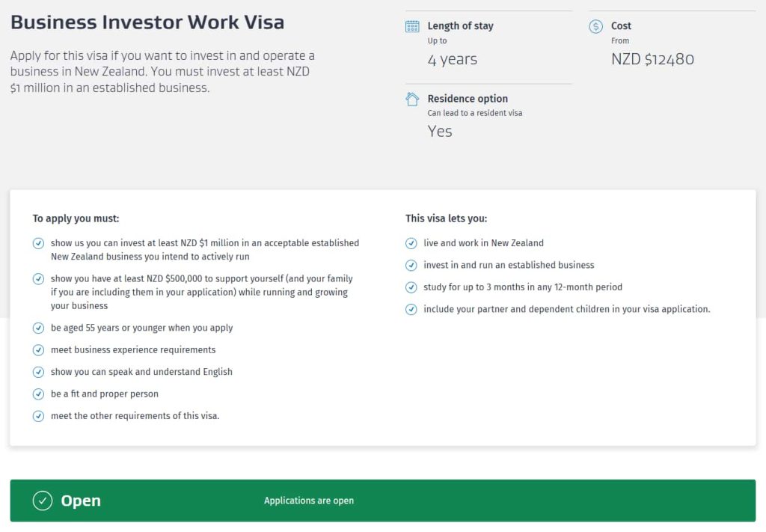Click the check icon beside 'live and work in New Zealand'

[x=411, y=243]
